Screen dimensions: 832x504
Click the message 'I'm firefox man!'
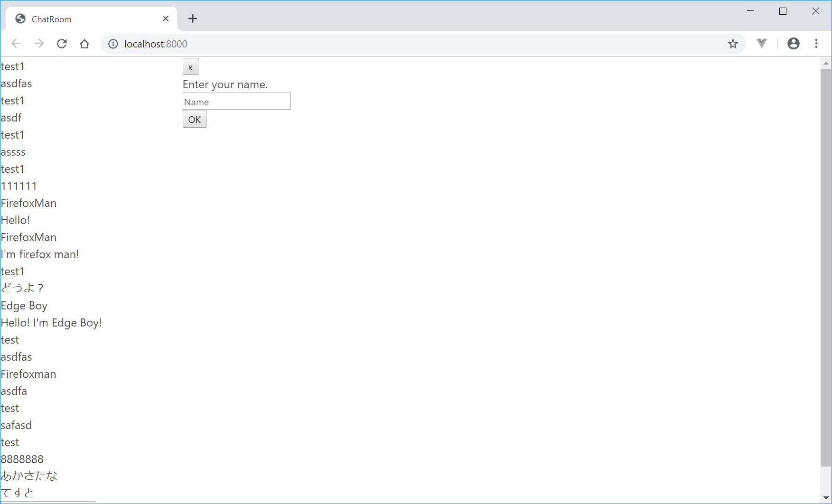(x=40, y=254)
